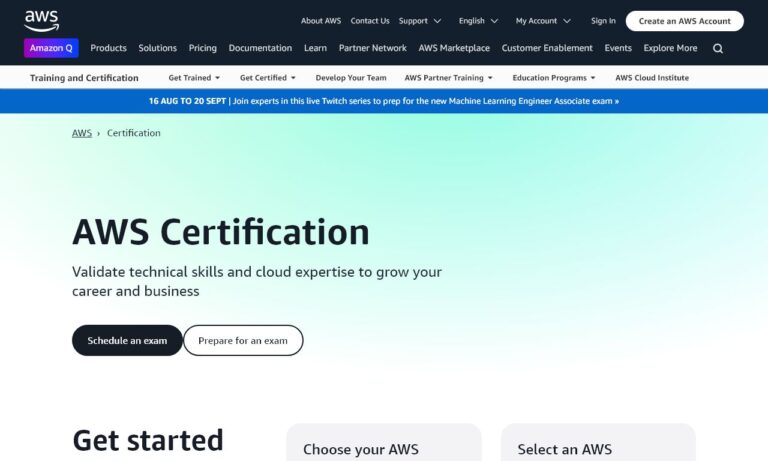Open the AWS Partner Training dropdown
Viewport: 768px width, 461px height.
(449, 78)
